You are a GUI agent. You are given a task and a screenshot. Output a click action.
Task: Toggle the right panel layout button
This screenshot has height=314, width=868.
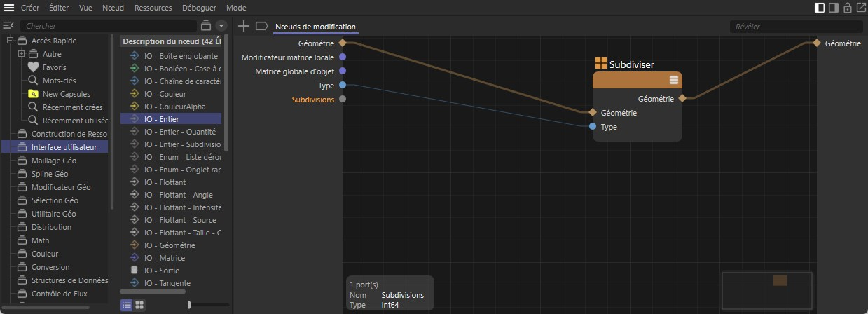pos(834,8)
